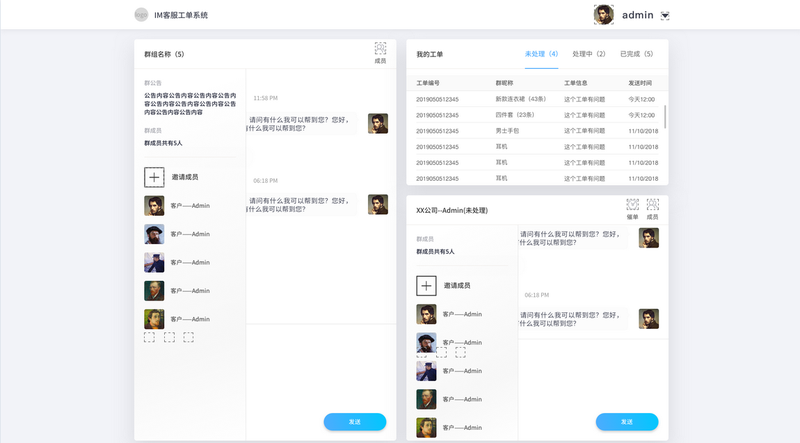Click 11/10/2018 in the 男士手包 row
800x443 pixels.
point(643,131)
